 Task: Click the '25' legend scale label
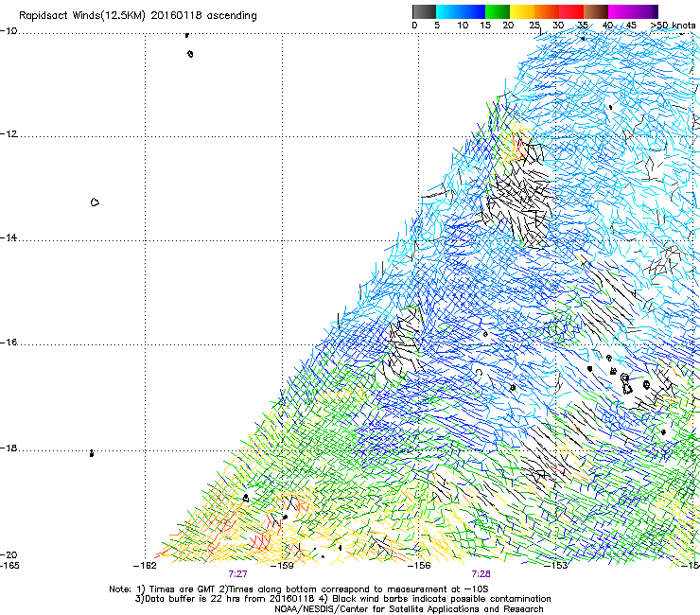534,26
